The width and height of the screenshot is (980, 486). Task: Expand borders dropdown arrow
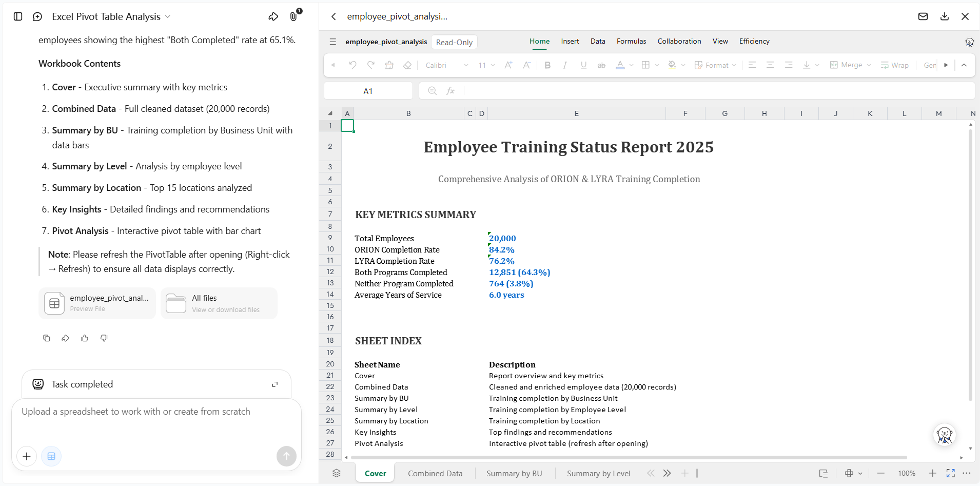[x=657, y=65]
